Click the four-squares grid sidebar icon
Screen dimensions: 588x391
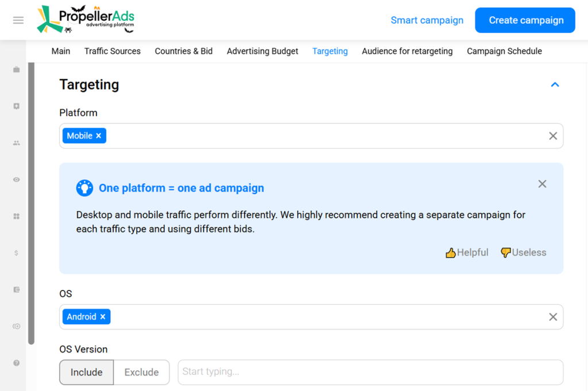pyautogui.click(x=17, y=216)
